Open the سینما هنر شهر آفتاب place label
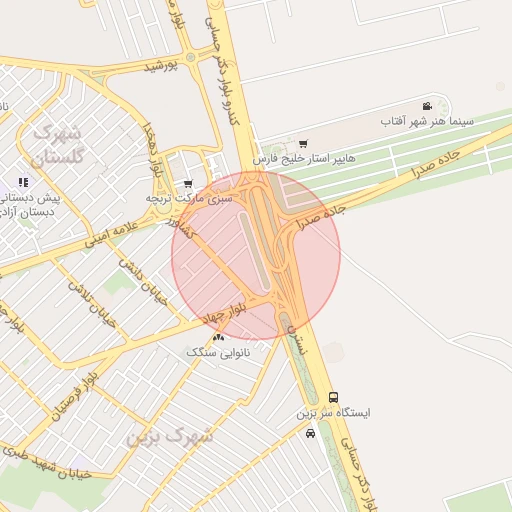This screenshot has width=512, height=512. click(427, 121)
